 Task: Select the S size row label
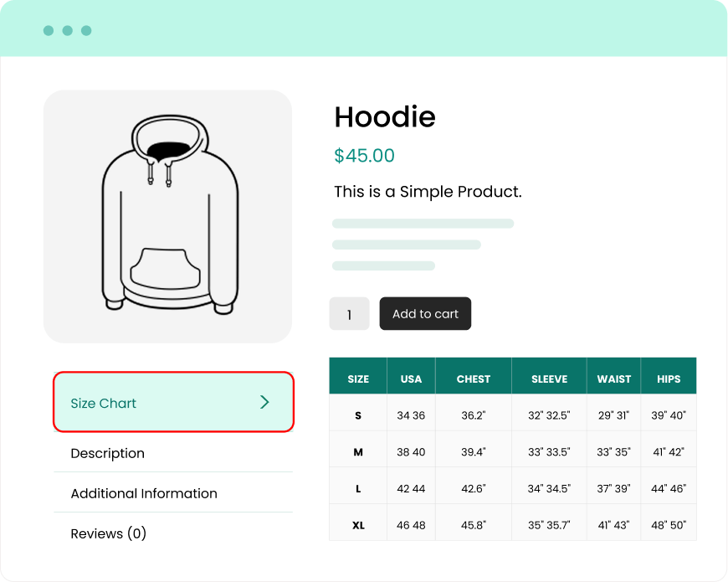pyautogui.click(x=358, y=415)
